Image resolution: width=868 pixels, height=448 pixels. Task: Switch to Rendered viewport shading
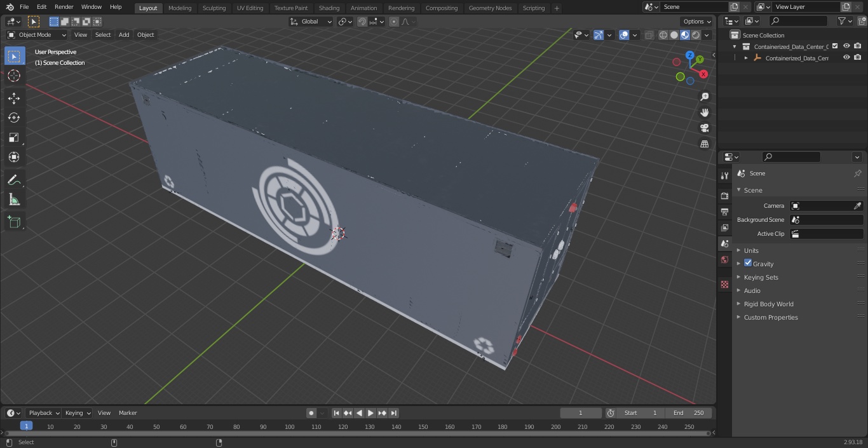coord(696,35)
